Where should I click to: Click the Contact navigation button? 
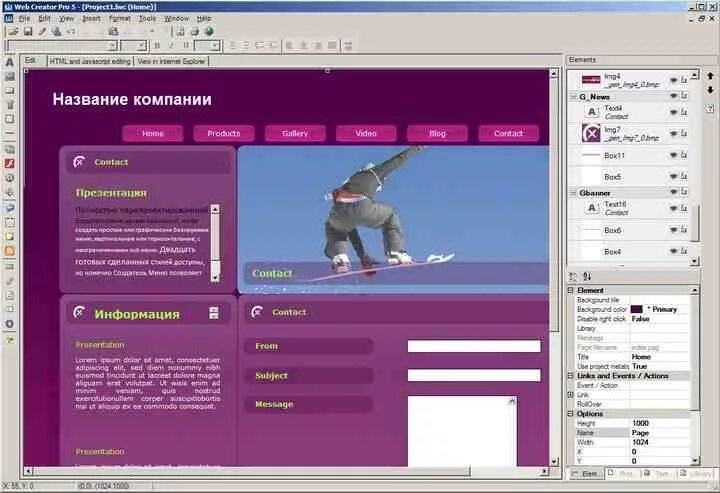coord(508,133)
